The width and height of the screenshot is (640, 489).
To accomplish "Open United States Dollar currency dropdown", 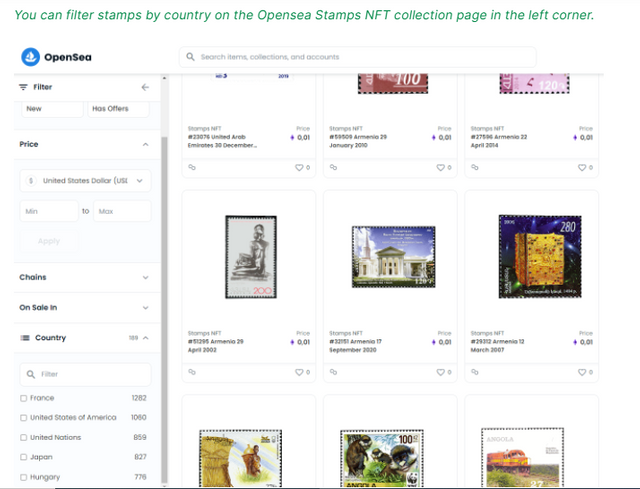I will point(85,180).
